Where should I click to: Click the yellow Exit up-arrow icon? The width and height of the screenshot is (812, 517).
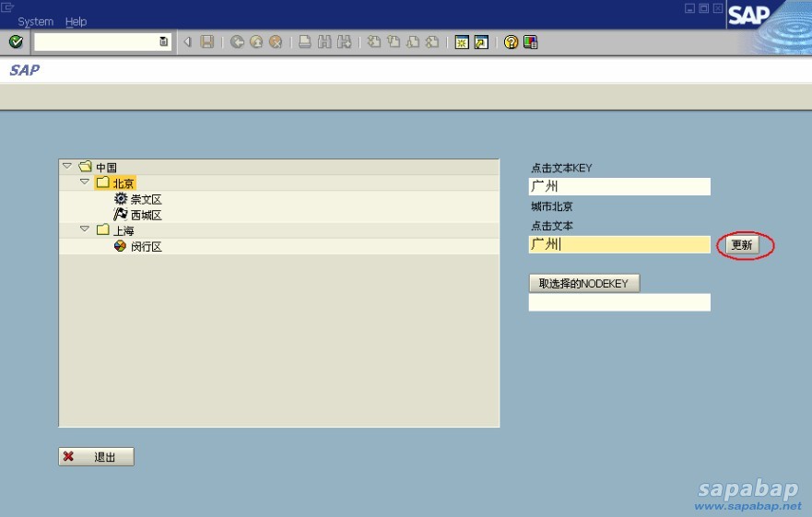pos(256,42)
